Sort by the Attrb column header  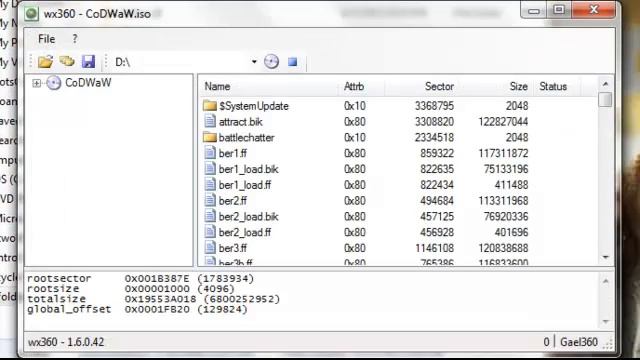(354, 87)
